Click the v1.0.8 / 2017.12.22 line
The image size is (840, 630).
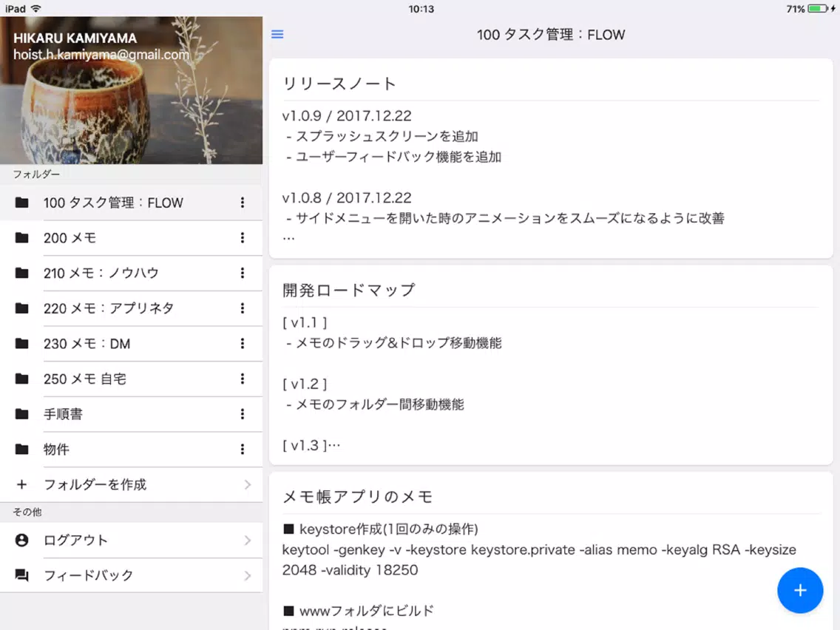(347, 197)
